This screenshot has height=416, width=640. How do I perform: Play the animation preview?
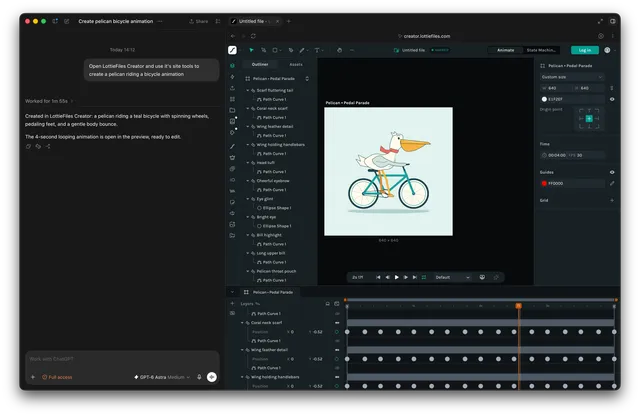(x=396, y=277)
